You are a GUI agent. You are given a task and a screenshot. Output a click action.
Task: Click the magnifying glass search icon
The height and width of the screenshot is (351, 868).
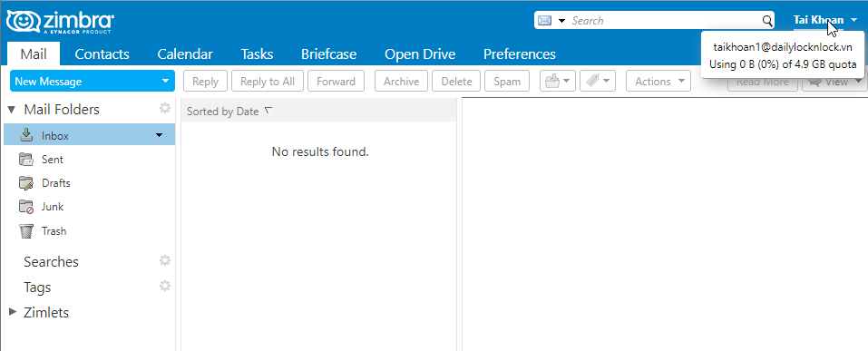[x=767, y=21]
